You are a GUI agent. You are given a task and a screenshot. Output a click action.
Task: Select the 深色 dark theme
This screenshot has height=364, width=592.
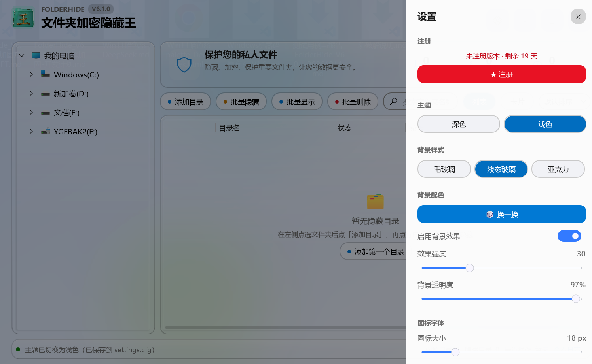coord(459,124)
